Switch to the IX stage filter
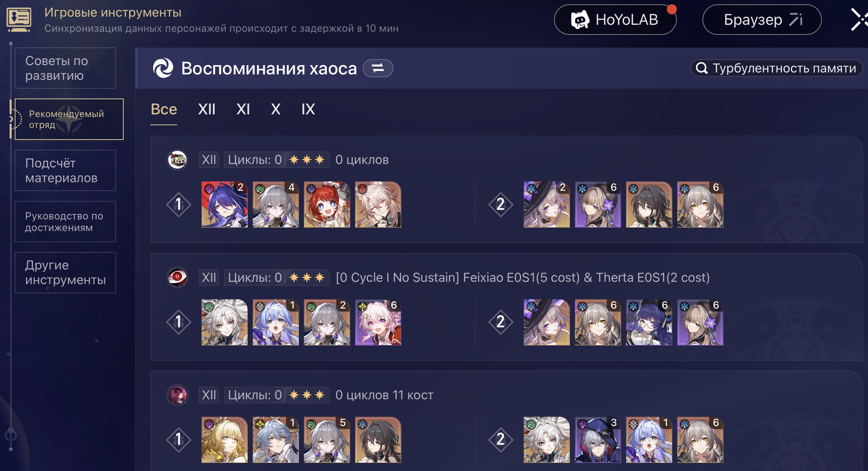 click(x=308, y=109)
